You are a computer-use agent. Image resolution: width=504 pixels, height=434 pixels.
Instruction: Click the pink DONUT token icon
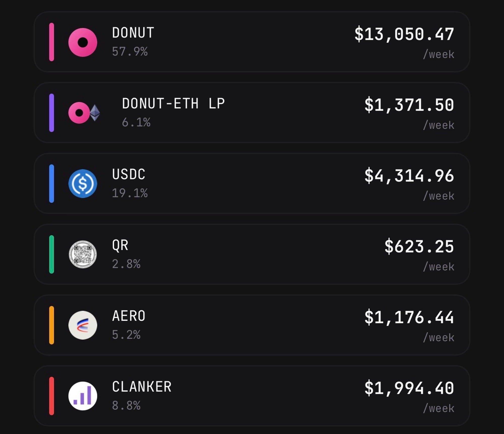click(83, 42)
